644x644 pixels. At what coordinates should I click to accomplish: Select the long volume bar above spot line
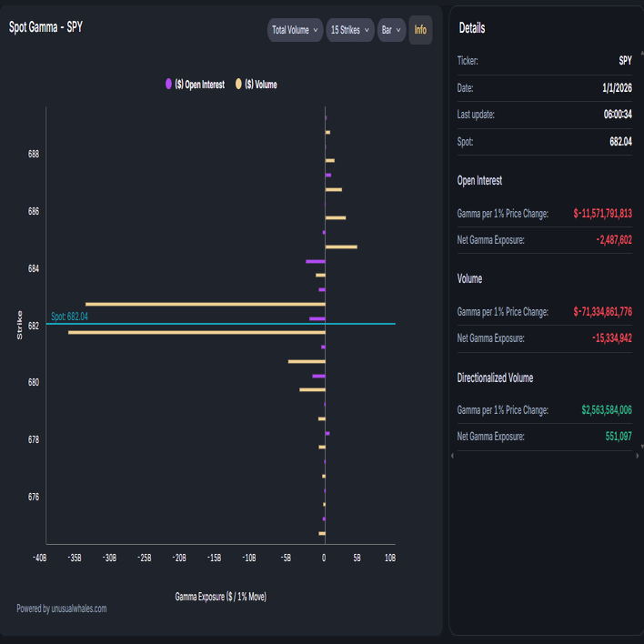click(206, 304)
